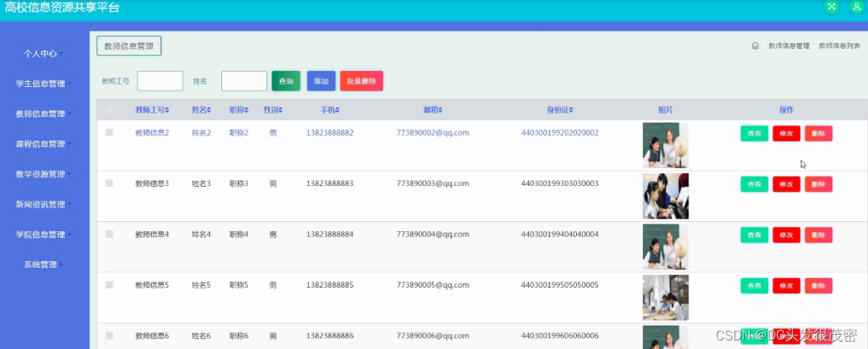Image resolution: width=868 pixels, height=349 pixels.
Task: Click 查看 for row 教师信息2
Action: 754,134
